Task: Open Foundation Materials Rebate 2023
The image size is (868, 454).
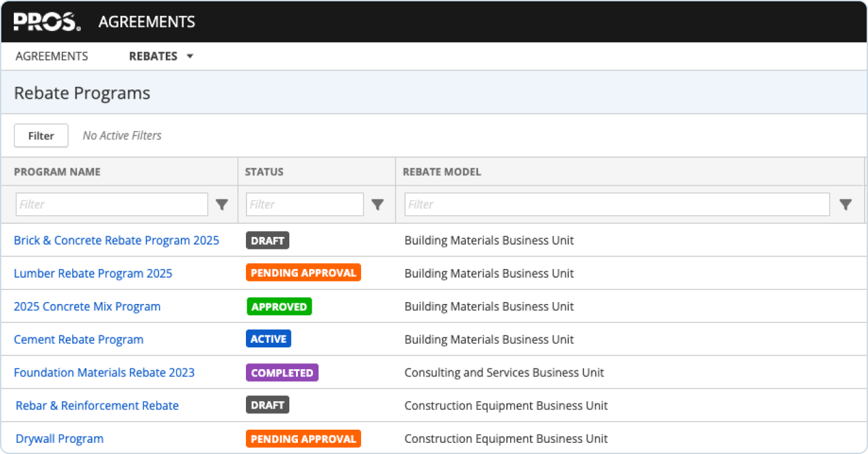Action: point(104,372)
